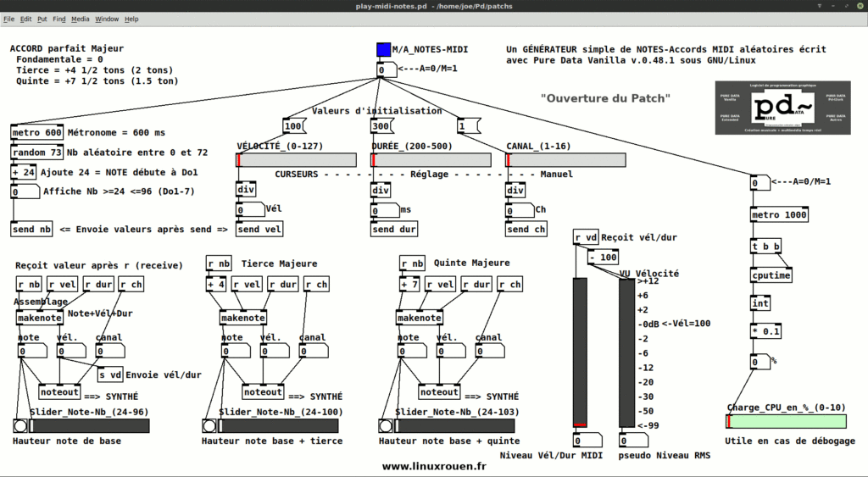Click the www.linuxrouen.fr text
868x477 pixels.
434,466
